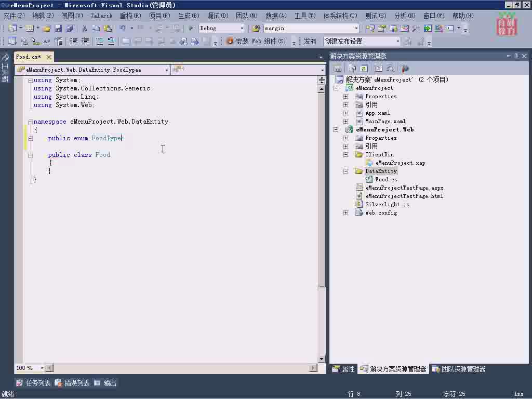Click the editor horizontal scrollbar right arrow
The image size is (532, 399).
(x=313, y=368)
